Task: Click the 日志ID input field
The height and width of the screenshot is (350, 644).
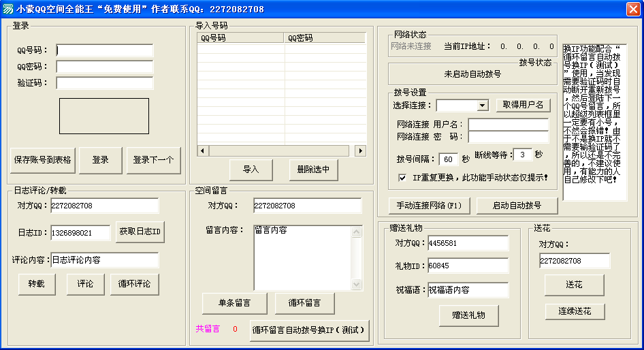Action: tap(80, 232)
